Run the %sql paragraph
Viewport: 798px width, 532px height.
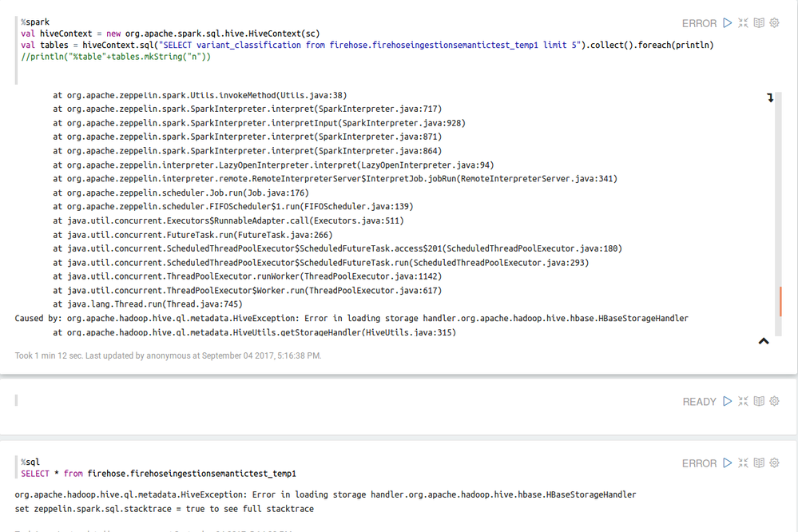[x=725, y=463]
